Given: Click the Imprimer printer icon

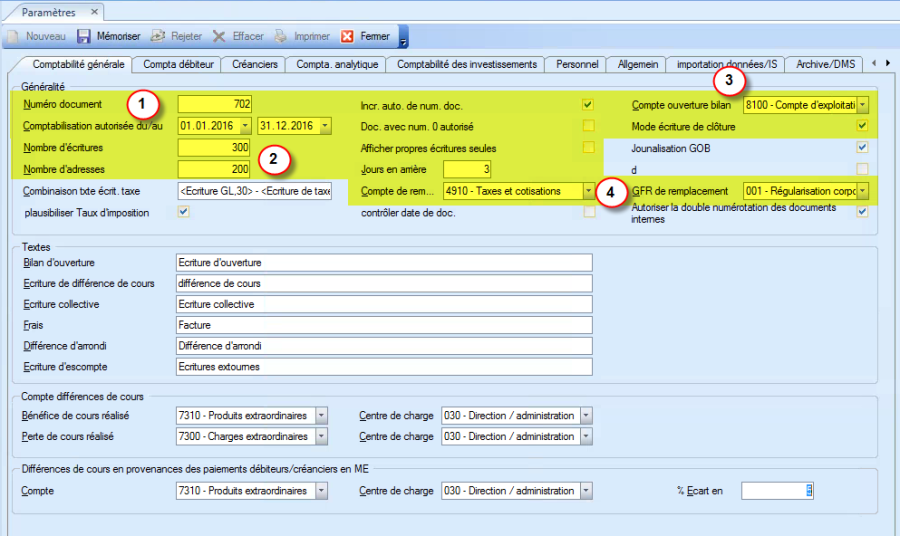Looking at the screenshot, I should 280,36.
